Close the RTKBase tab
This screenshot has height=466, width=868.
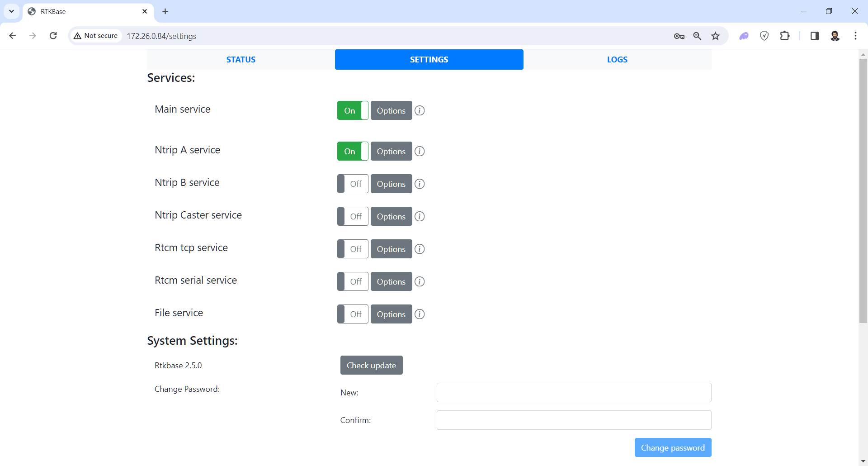click(145, 11)
